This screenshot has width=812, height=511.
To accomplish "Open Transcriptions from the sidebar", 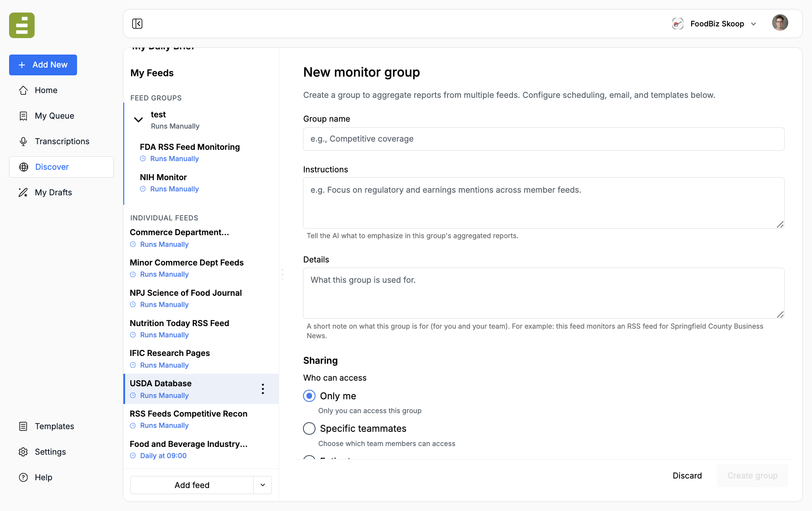I will point(61,141).
